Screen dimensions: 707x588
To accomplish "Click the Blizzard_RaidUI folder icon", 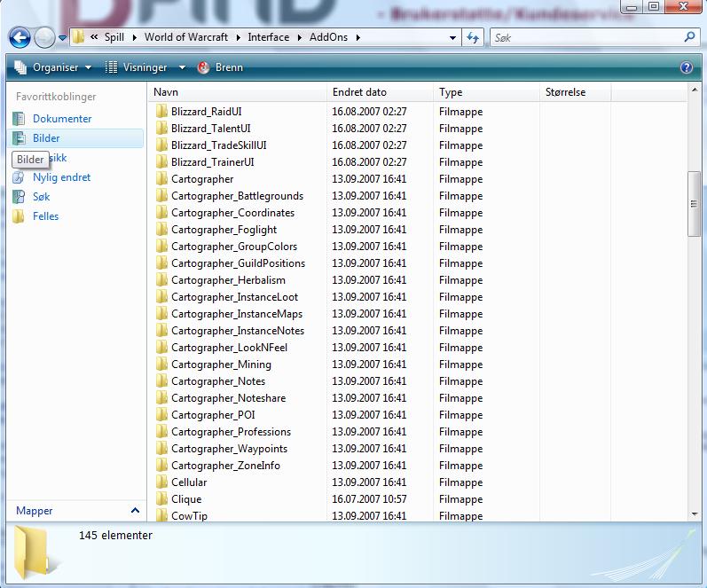I will coord(161,112).
